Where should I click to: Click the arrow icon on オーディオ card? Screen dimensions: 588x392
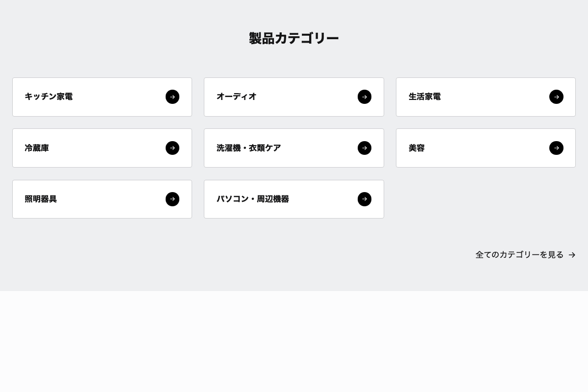coord(365,97)
